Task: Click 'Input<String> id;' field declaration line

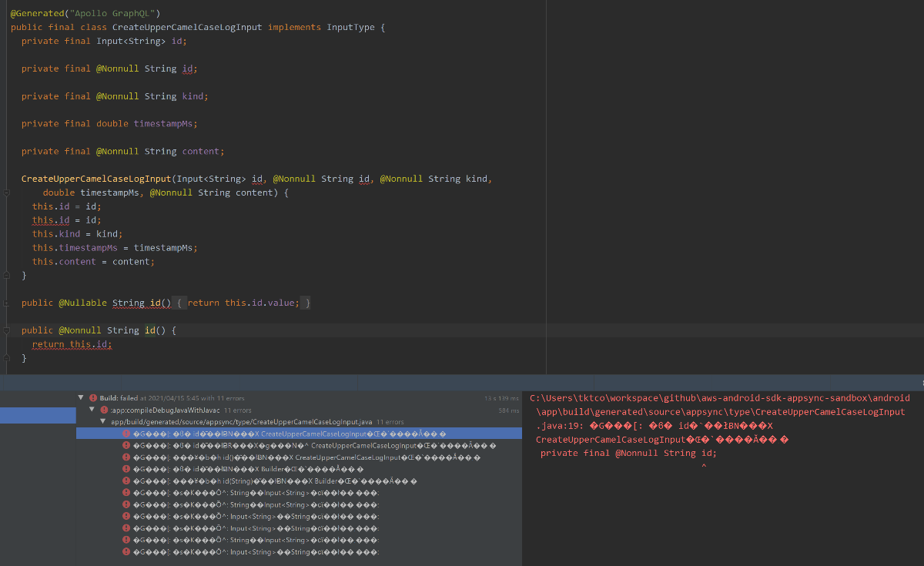Action: coord(104,41)
